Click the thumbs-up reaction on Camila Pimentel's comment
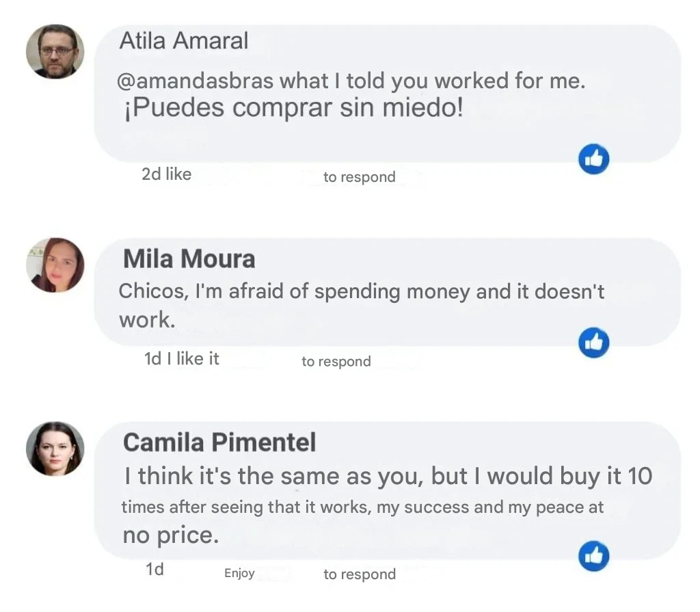Screen dimensions: 700x612 pos(593,555)
